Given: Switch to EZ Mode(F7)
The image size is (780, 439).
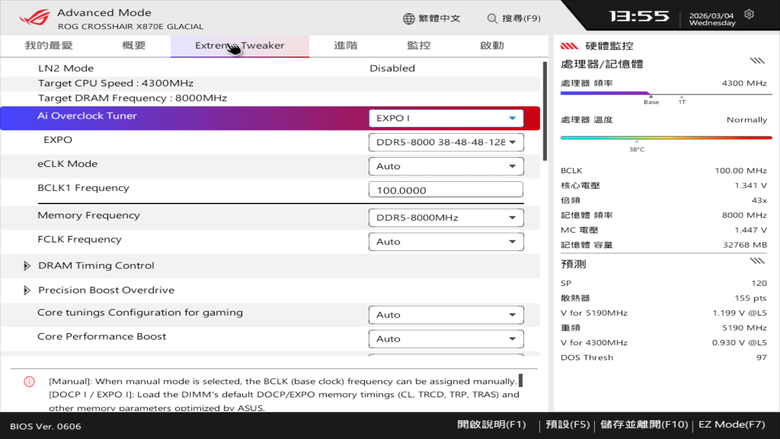Looking at the screenshot, I should click(732, 425).
